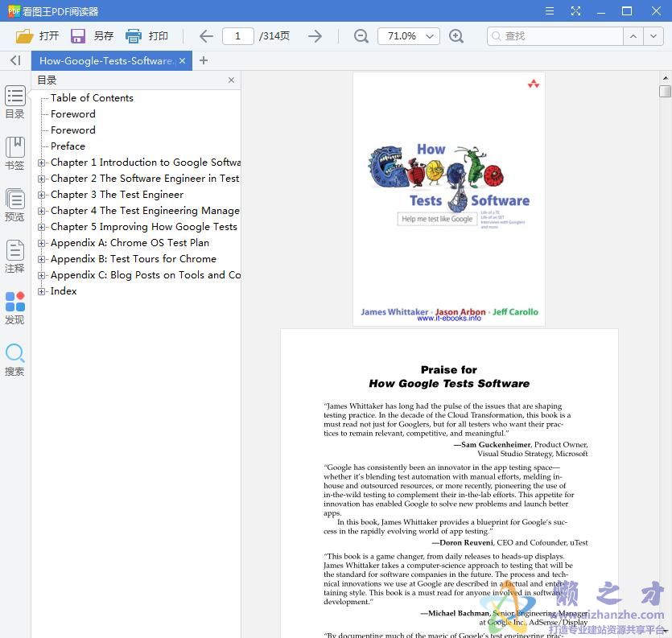This screenshot has height=638, width=672.
Task: Click the book cover page image
Action: (x=449, y=200)
